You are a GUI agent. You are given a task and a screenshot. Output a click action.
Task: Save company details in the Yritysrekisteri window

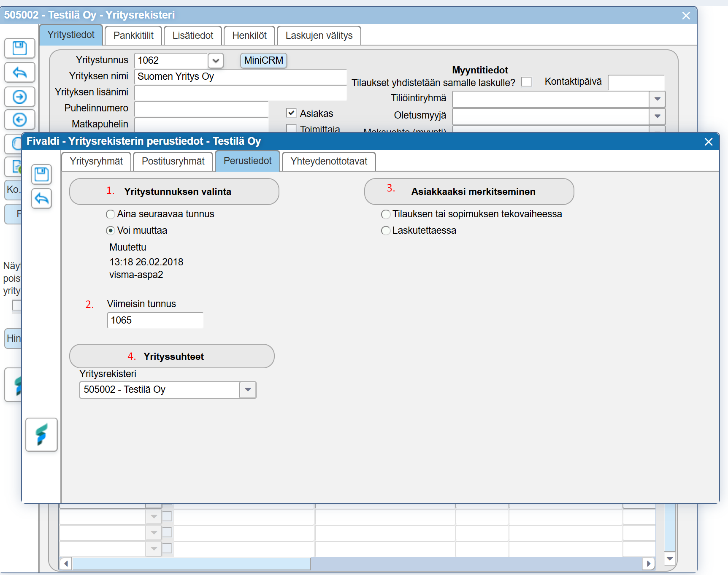[x=19, y=49]
